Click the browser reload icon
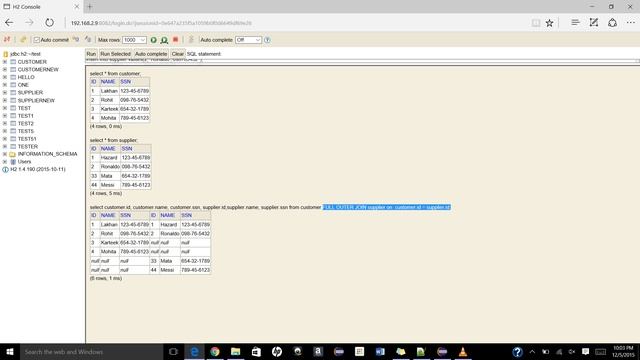The width and height of the screenshot is (640, 360). click(x=49, y=23)
